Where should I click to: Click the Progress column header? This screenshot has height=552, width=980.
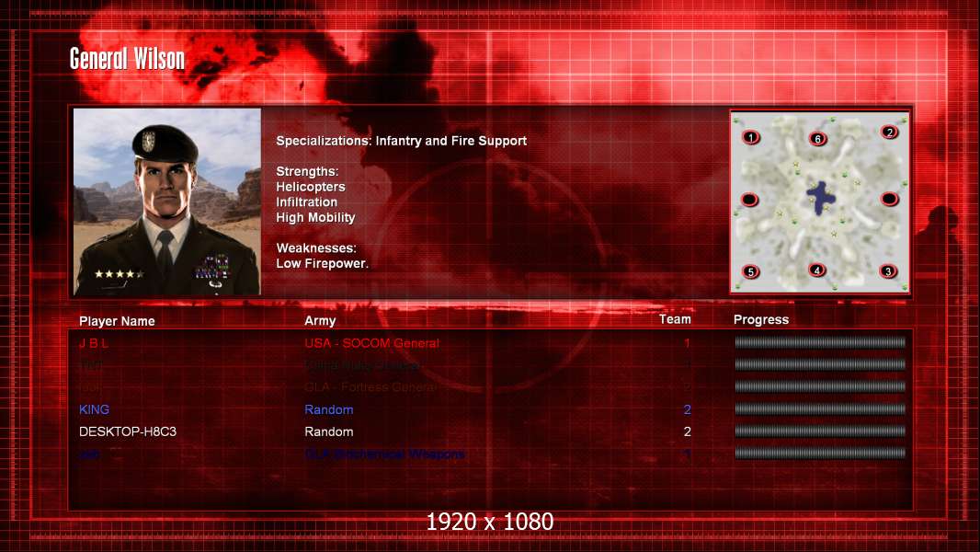[x=760, y=319]
